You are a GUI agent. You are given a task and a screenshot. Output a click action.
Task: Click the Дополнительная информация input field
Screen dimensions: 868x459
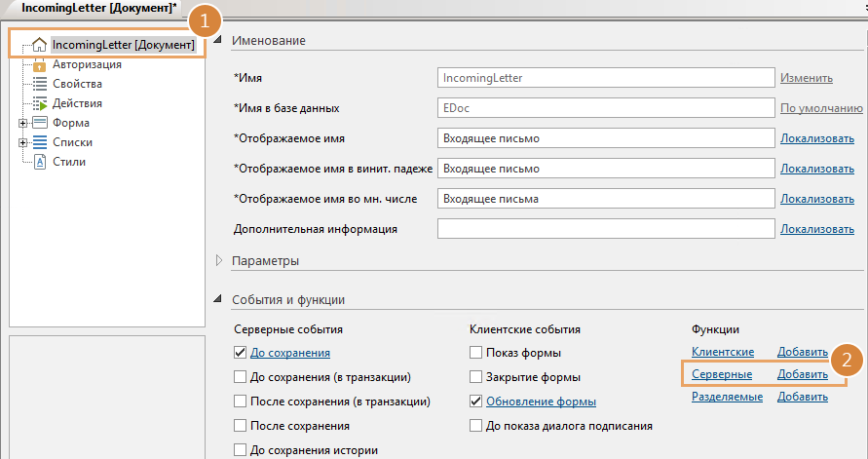(x=605, y=230)
